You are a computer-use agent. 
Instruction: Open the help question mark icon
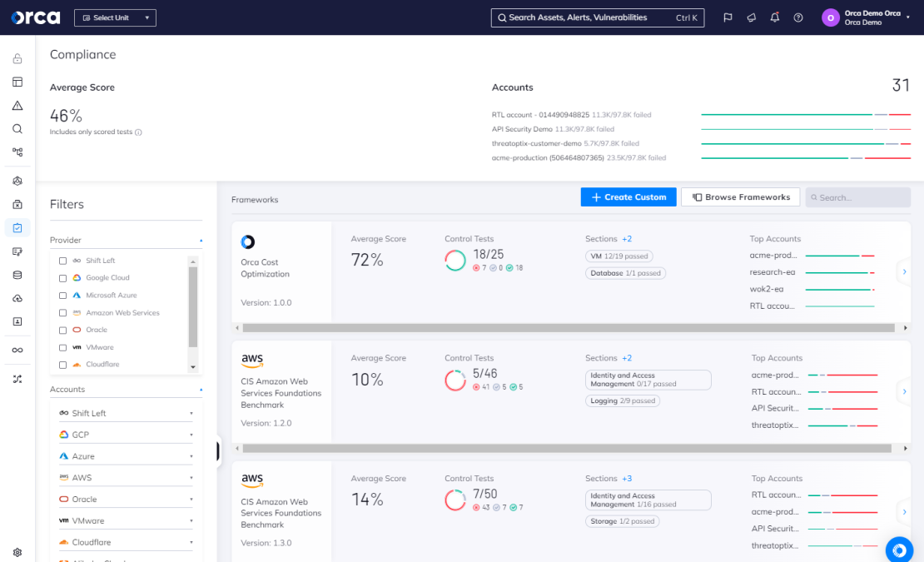pos(798,17)
